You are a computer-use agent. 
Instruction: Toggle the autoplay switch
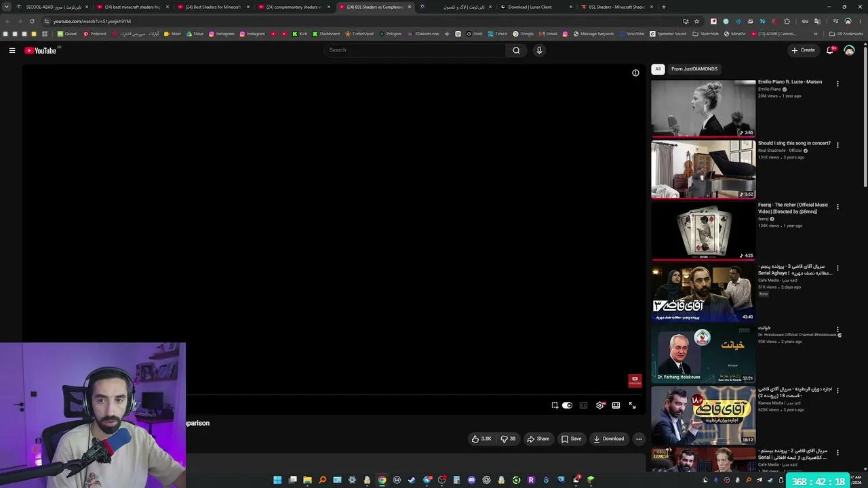[x=567, y=405]
